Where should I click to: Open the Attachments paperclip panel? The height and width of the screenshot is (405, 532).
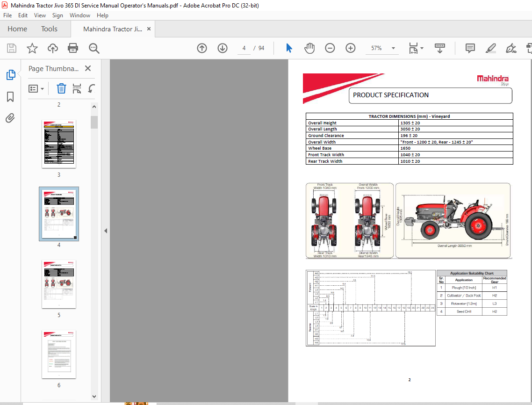pos(10,118)
